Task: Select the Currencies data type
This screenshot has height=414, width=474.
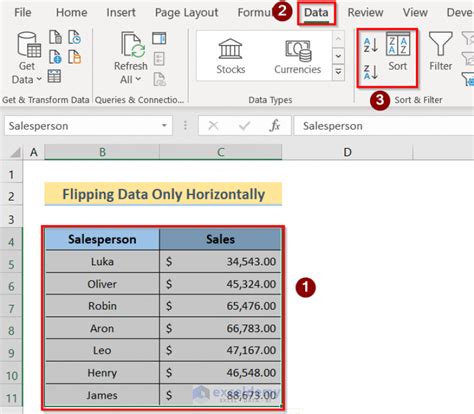Action: pos(297,56)
